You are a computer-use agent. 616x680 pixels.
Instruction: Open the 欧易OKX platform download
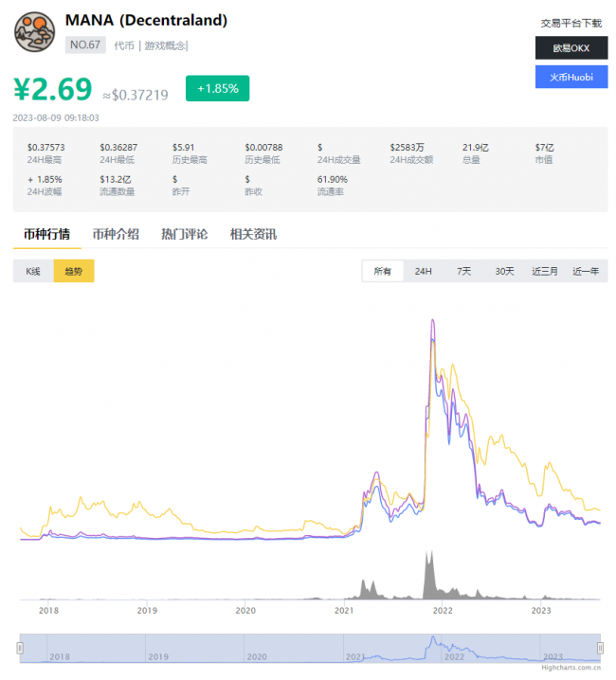click(x=571, y=47)
